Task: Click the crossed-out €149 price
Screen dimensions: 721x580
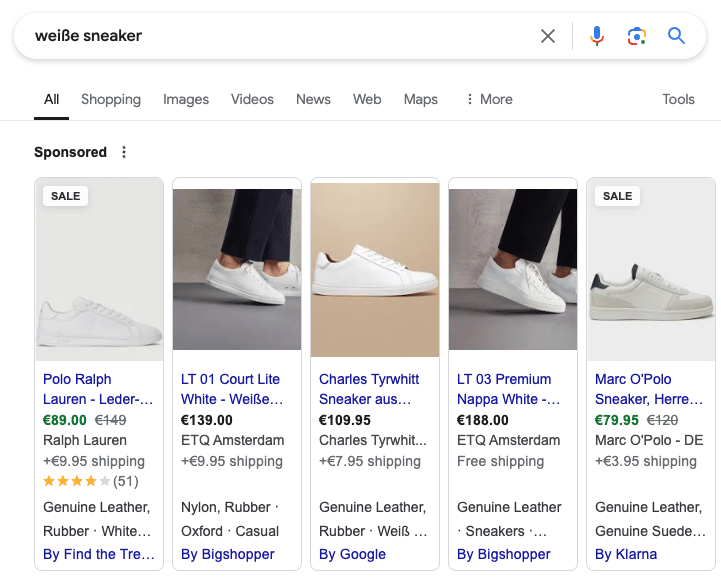Action: pos(110,420)
